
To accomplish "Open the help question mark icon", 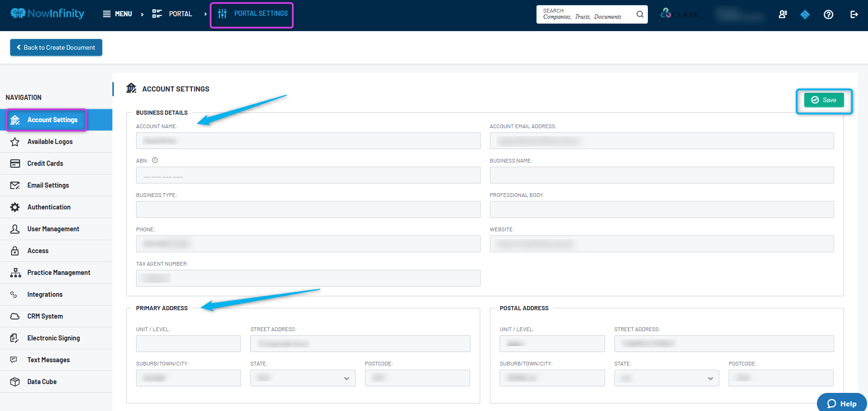I will tap(828, 14).
